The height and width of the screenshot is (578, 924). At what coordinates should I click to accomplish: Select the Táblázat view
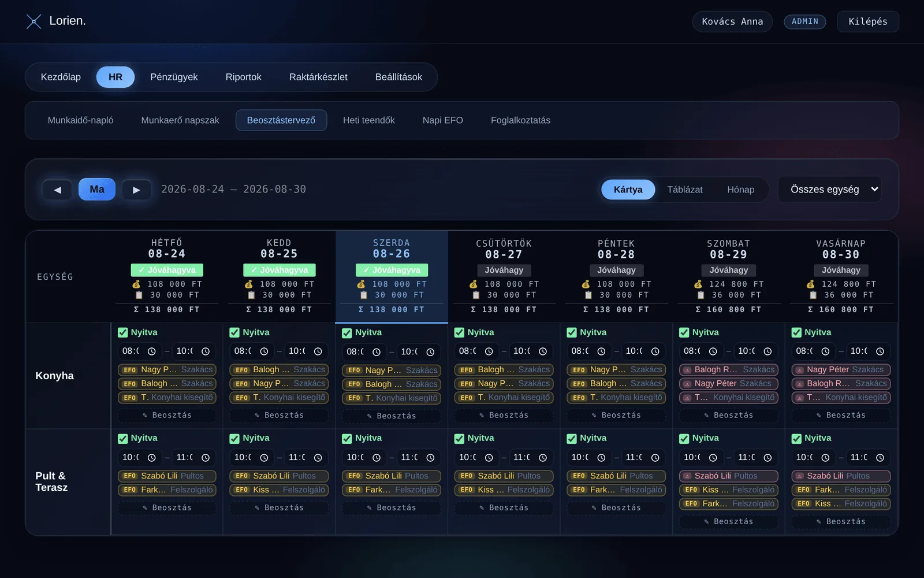(x=685, y=190)
